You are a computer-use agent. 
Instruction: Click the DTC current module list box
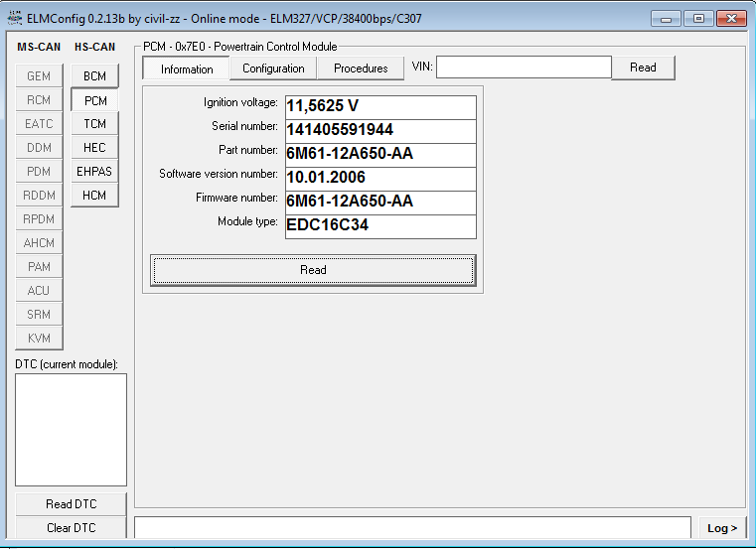(72, 429)
